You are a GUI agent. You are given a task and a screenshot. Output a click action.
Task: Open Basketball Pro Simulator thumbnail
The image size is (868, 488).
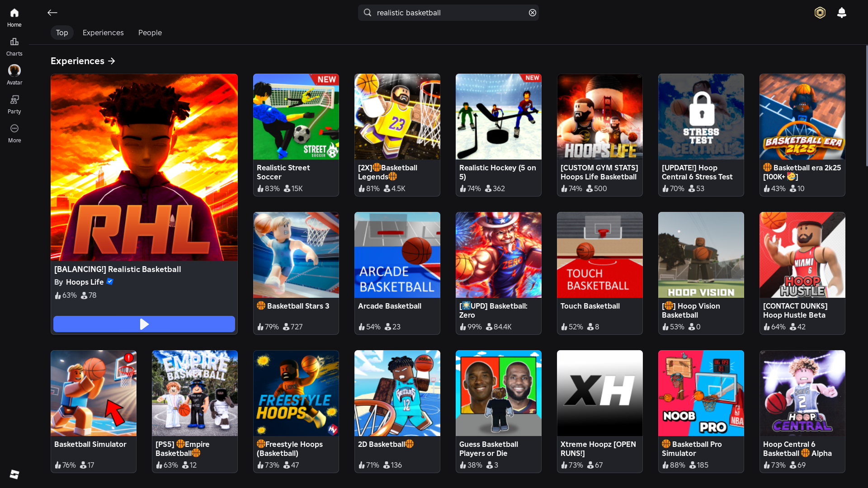click(x=701, y=393)
